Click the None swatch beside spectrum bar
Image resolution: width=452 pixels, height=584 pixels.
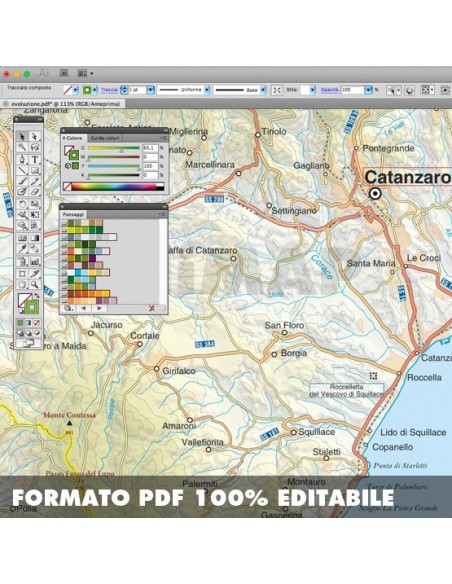[67, 186]
